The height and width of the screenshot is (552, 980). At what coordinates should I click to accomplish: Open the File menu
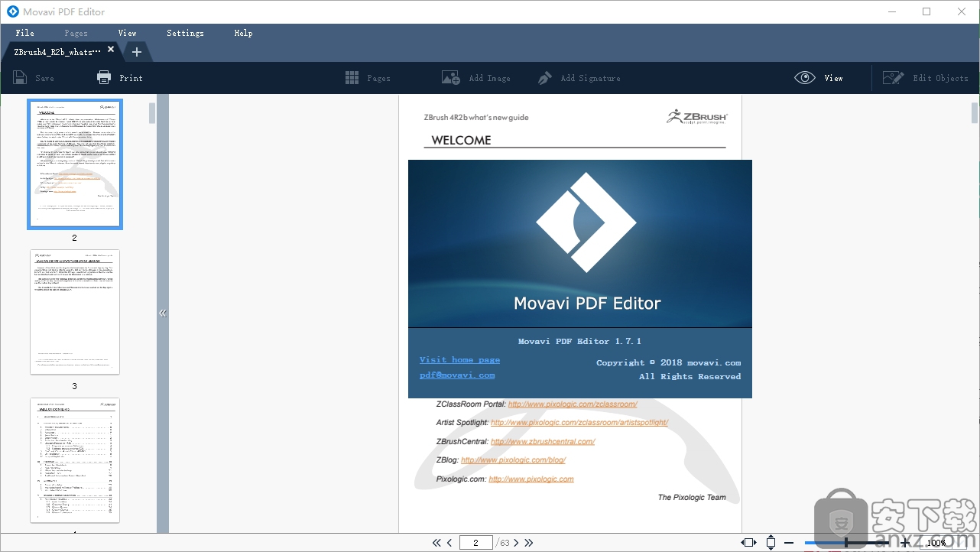point(25,33)
